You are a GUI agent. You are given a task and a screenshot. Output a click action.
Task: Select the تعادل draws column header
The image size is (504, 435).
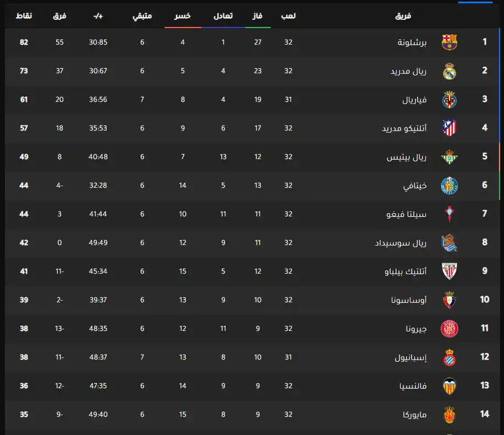pyautogui.click(x=223, y=17)
